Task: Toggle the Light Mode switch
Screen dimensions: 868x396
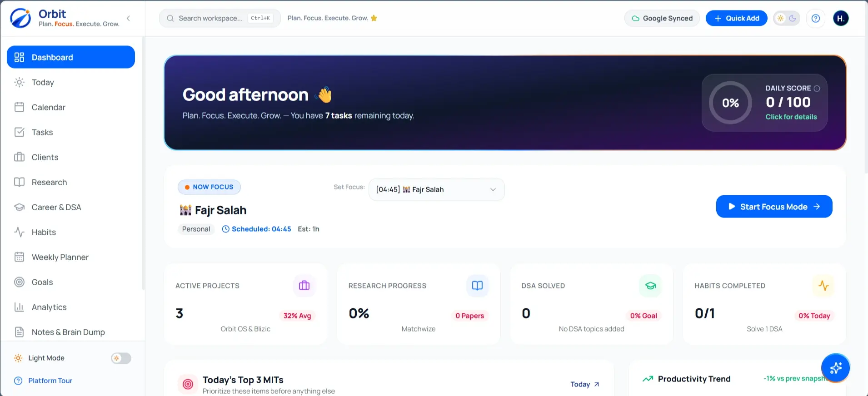Action: click(x=121, y=358)
